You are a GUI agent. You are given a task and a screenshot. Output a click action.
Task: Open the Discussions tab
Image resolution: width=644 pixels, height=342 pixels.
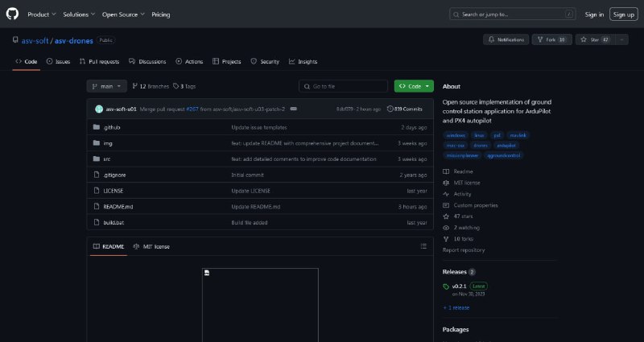pyautogui.click(x=147, y=62)
